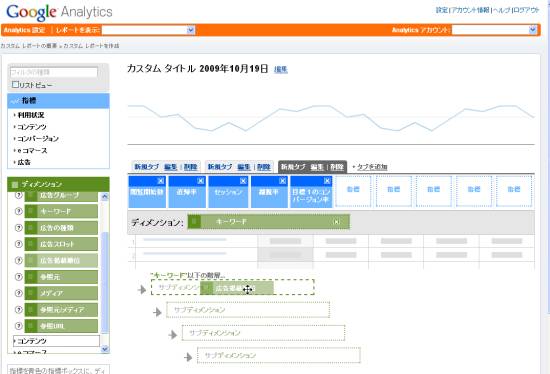Open help icon beside 広告の種類
The width and height of the screenshot is (550, 374).
click(19, 228)
